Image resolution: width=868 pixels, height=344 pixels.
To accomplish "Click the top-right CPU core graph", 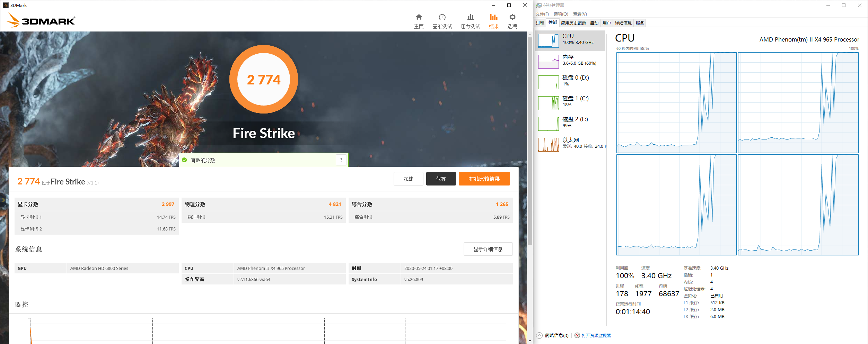I will coord(798,102).
